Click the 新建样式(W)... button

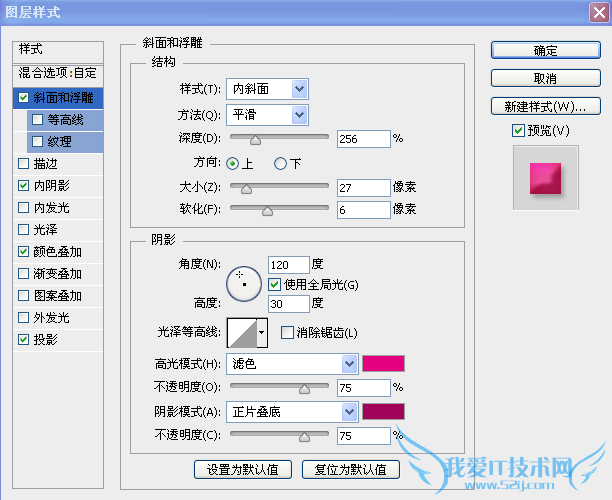545,107
